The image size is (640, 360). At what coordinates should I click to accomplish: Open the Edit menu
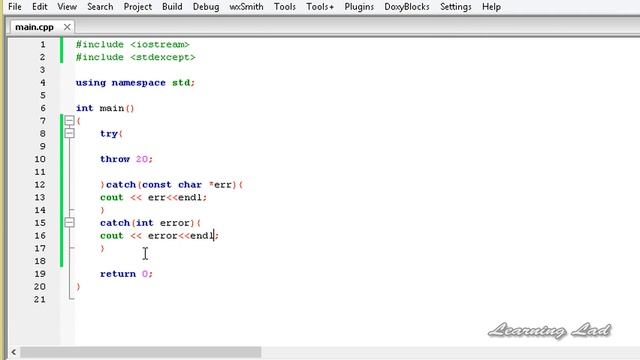40,7
